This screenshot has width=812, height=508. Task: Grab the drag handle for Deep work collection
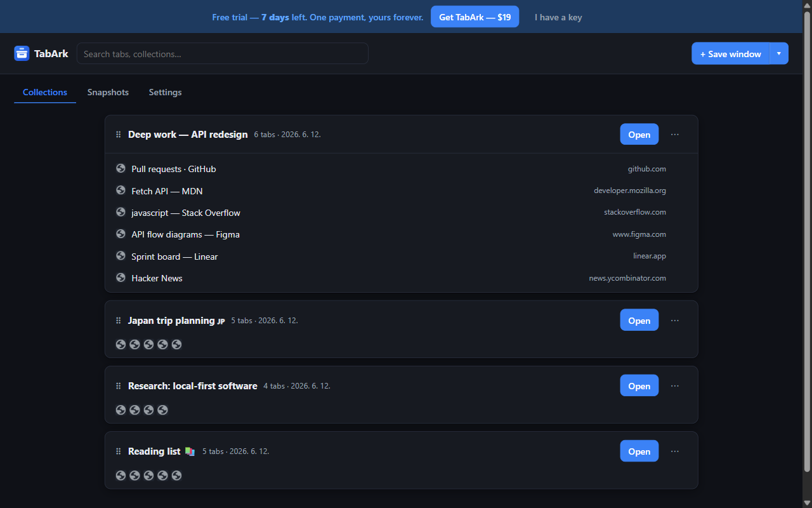coord(118,135)
